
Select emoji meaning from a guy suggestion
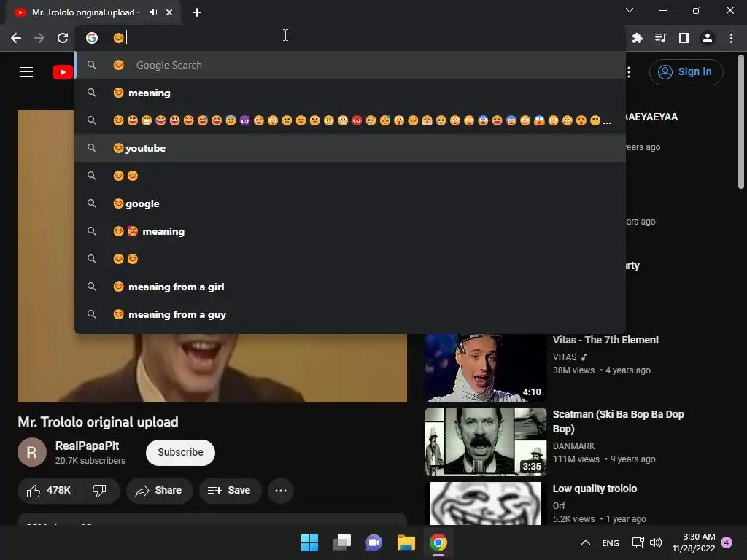tap(350, 314)
